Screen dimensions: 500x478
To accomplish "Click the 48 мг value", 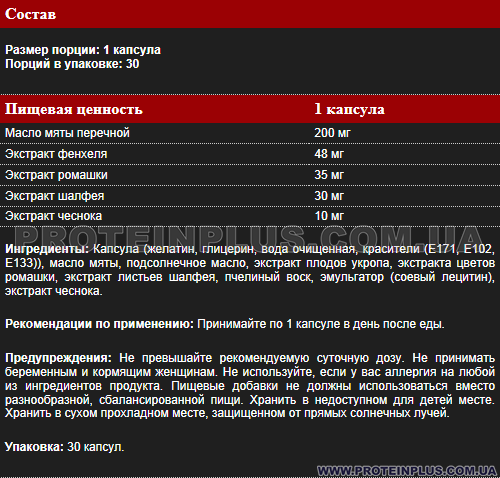I will click(329, 154).
